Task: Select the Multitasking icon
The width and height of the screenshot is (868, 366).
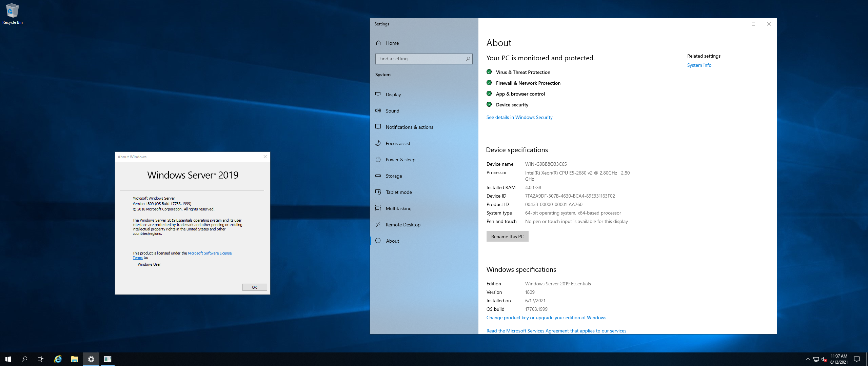Action: pyautogui.click(x=378, y=208)
